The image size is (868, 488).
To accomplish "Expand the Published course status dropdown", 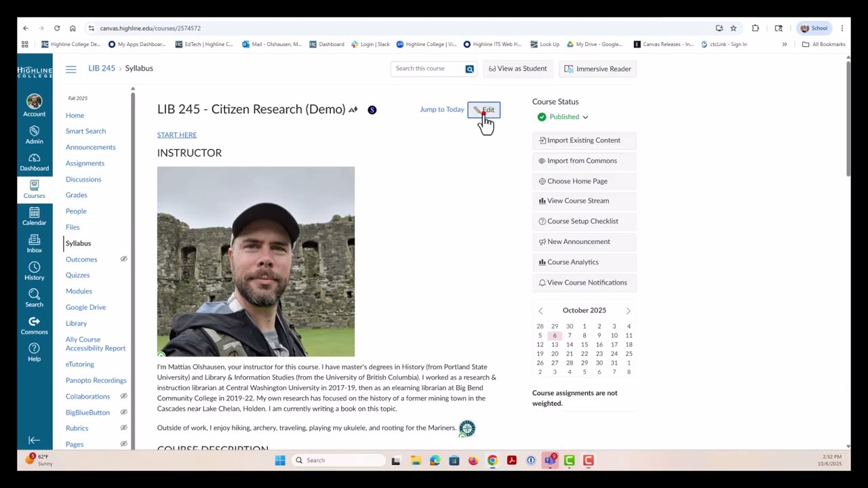I will [563, 117].
